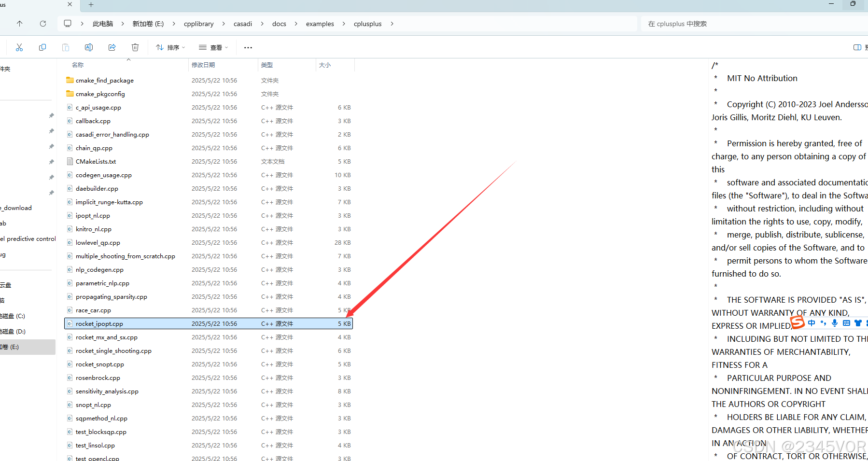Click the Share icon in the toolbar
This screenshot has width=868, height=461.
(x=112, y=47)
